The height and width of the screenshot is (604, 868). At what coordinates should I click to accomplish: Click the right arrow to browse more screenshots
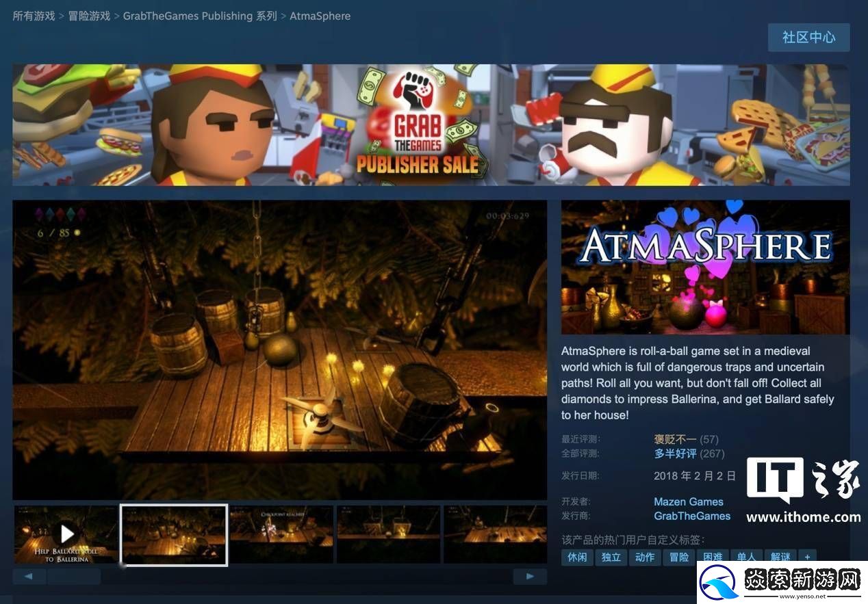coord(530,576)
